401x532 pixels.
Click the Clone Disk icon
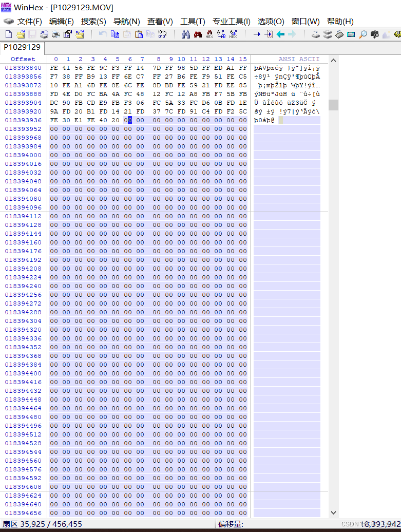tap(315, 34)
